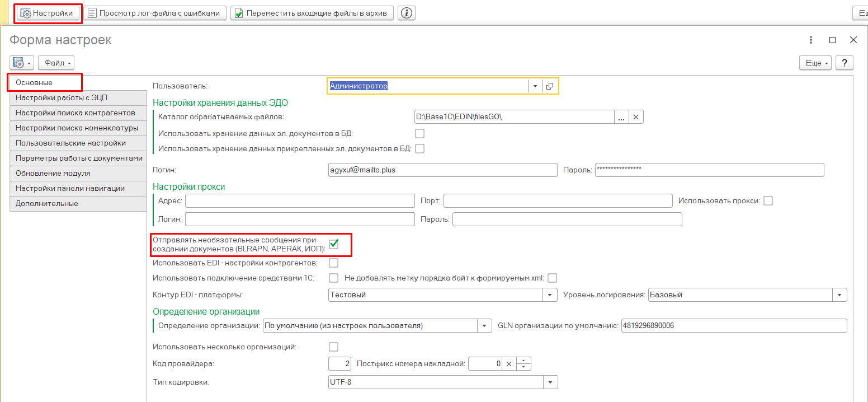The width and height of the screenshot is (868, 402).
Task: Click the info icon in top toolbar
Action: click(x=407, y=13)
